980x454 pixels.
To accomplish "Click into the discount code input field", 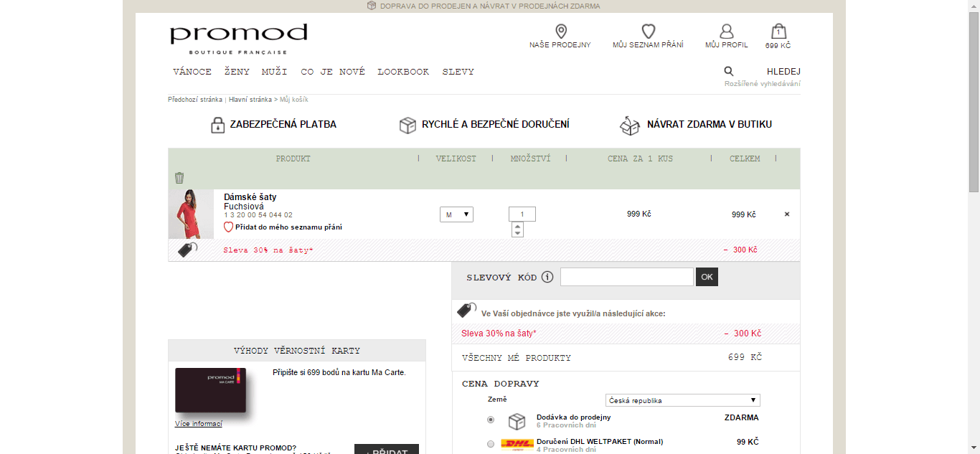I will pos(627,277).
